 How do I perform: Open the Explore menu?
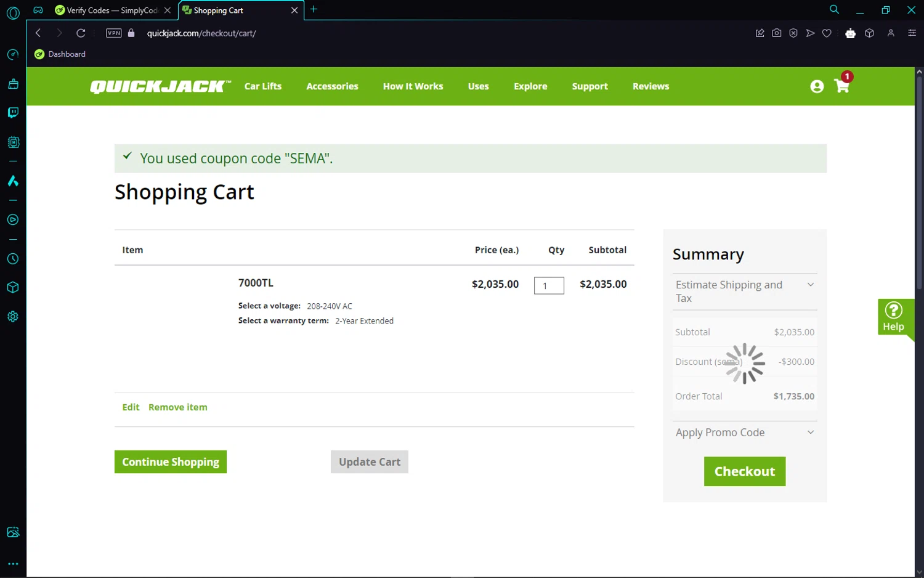pos(530,86)
